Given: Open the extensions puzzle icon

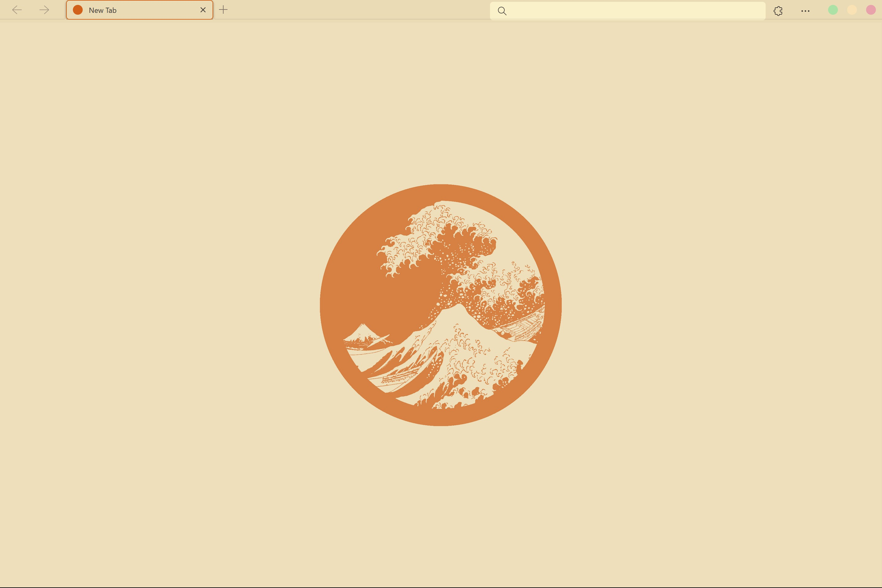Looking at the screenshot, I should [x=778, y=11].
